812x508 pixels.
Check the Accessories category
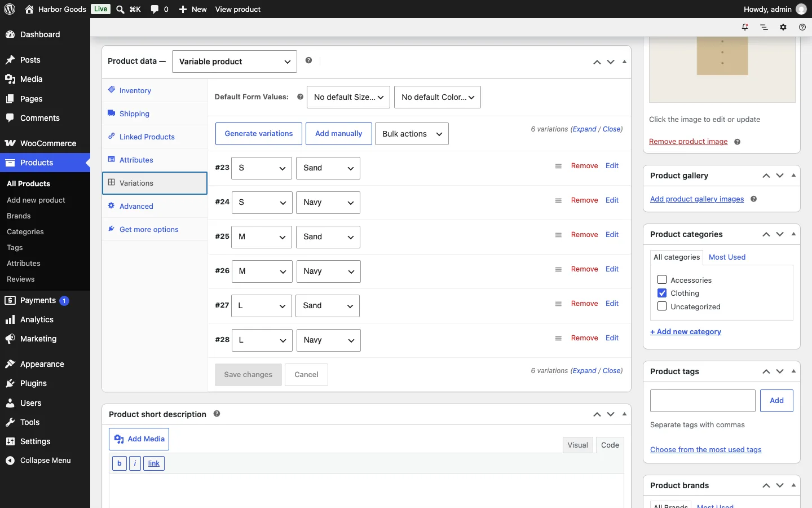tap(662, 279)
